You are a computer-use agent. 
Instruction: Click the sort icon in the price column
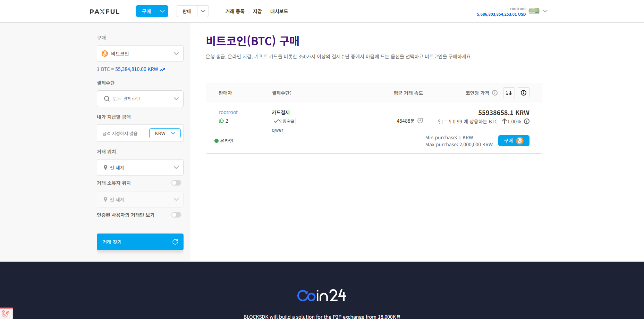point(509,93)
